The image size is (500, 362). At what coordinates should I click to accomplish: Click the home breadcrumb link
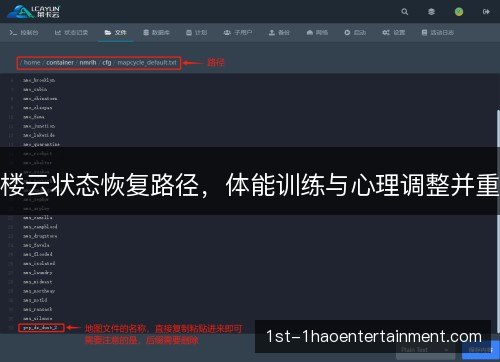(32, 63)
